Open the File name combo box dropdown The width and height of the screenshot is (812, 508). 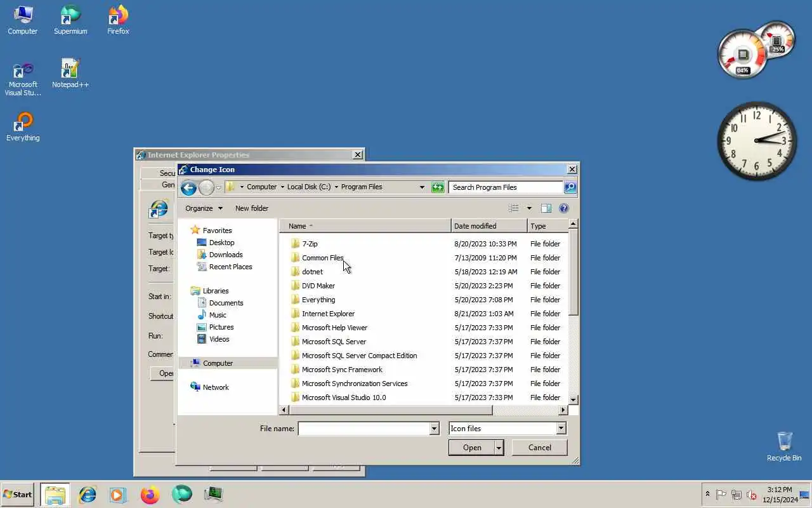434,429
